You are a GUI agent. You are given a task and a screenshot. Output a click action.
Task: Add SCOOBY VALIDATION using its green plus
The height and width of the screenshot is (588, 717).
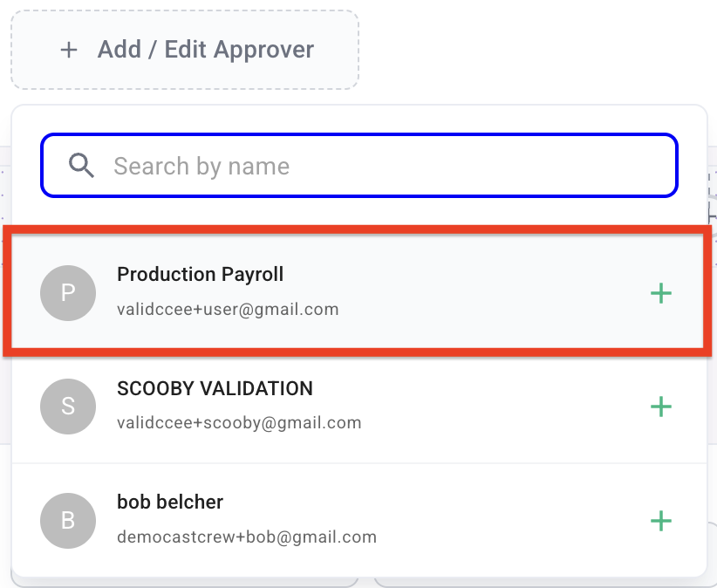tap(661, 407)
